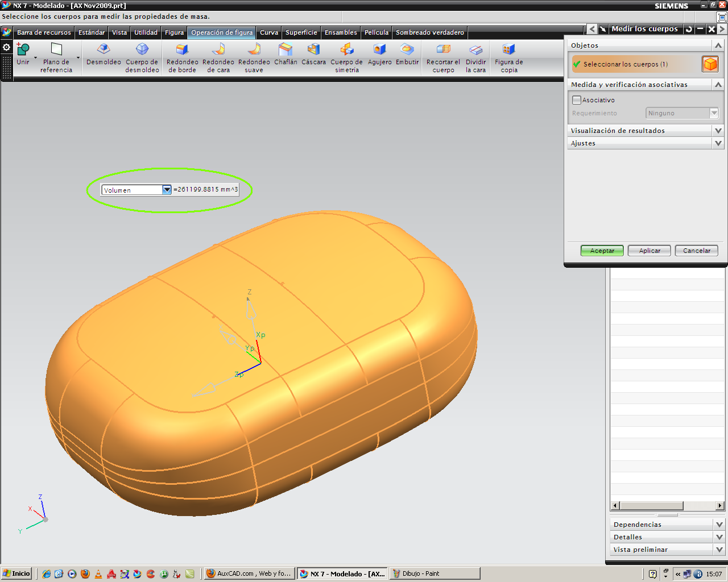
Task: Switch to Superficie toolbar tab
Action: (301, 32)
